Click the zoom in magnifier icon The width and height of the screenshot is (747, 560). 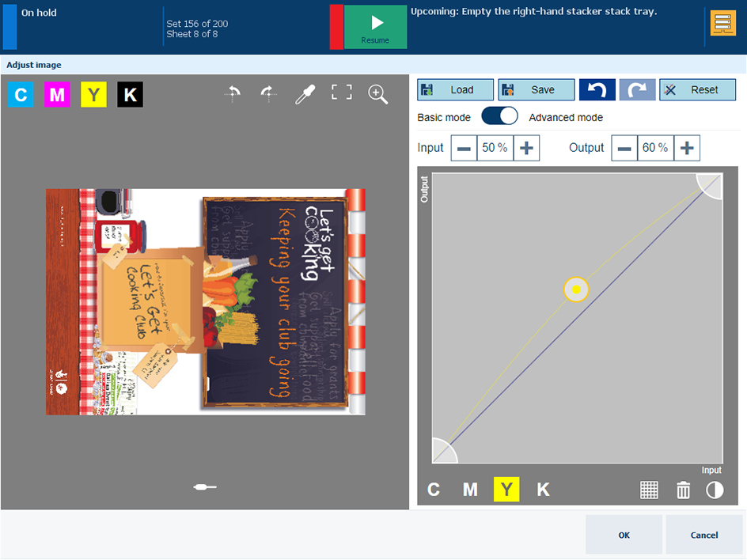point(378,95)
